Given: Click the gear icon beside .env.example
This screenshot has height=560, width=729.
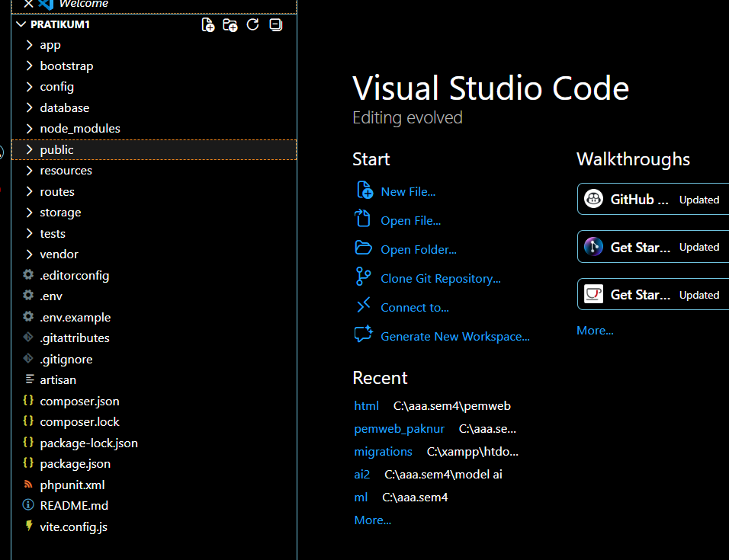Looking at the screenshot, I should click(28, 316).
